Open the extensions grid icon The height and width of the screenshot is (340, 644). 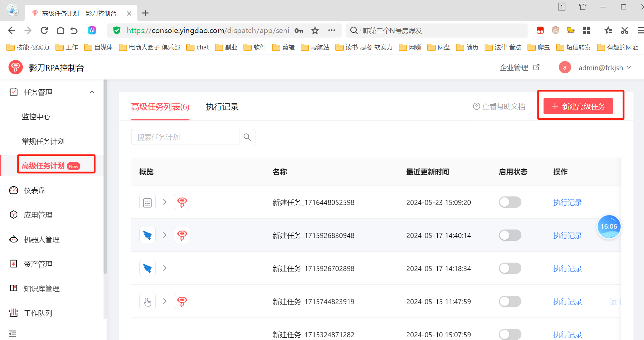coord(586,31)
